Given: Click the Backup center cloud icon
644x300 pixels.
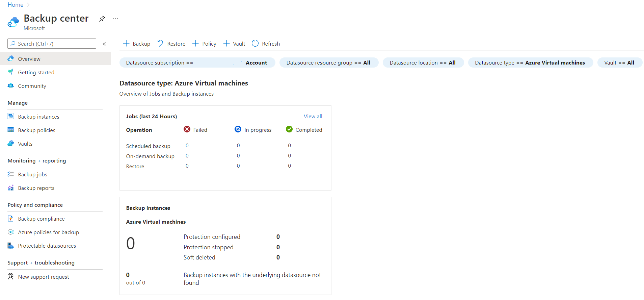Looking at the screenshot, I should coord(13,22).
